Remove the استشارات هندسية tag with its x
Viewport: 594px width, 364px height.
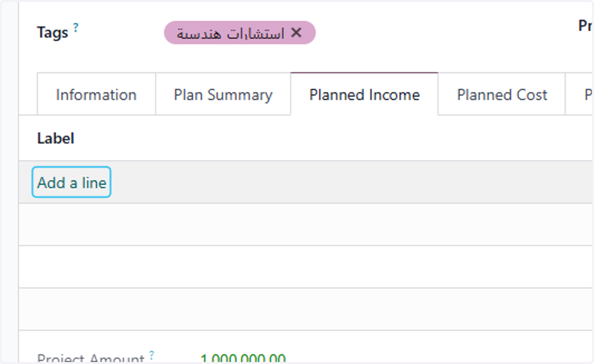[296, 33]
